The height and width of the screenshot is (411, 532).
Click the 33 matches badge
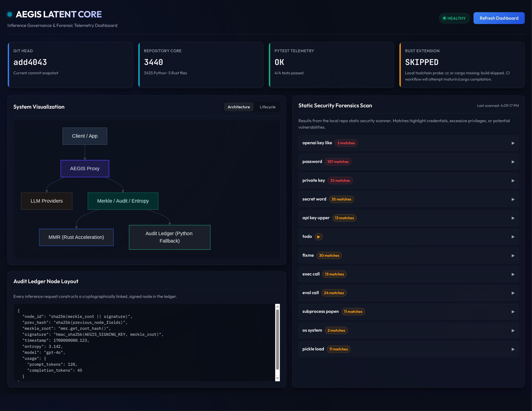click(340, 180)
